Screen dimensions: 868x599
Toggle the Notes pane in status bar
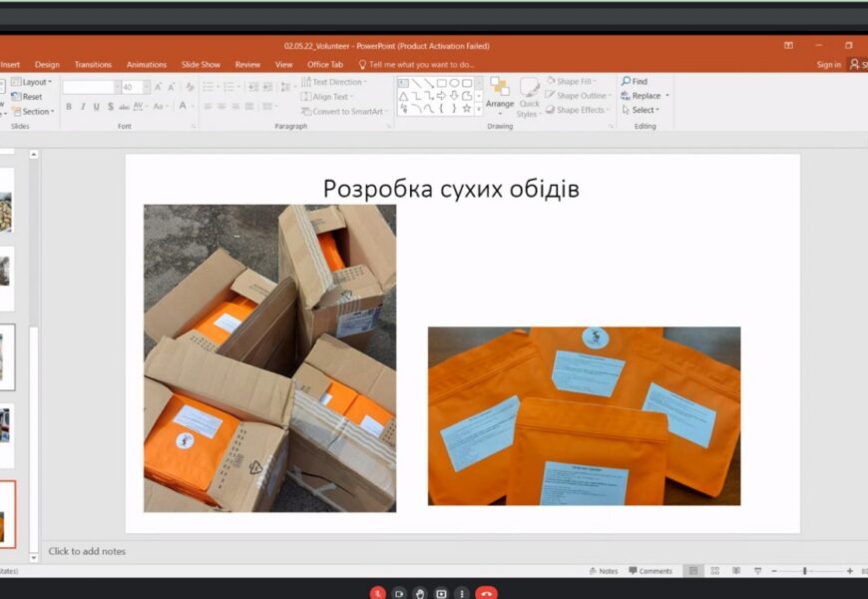603,571
